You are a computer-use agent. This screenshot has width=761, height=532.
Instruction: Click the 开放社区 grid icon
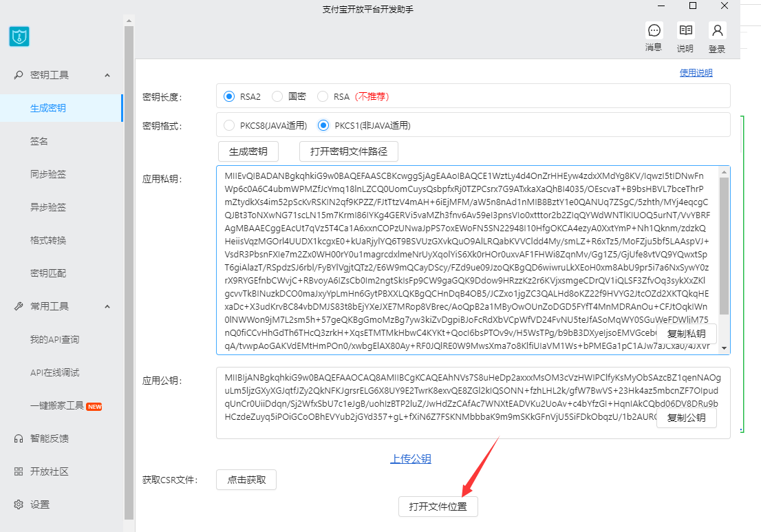pyautogui.click(x=19, y=471)
